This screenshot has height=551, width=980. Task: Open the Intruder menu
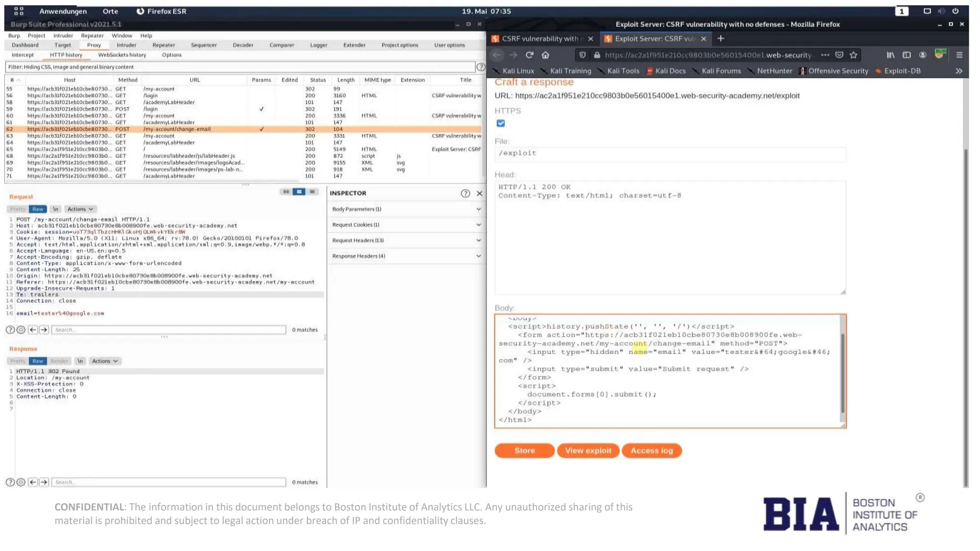click(x=63, y=35)
